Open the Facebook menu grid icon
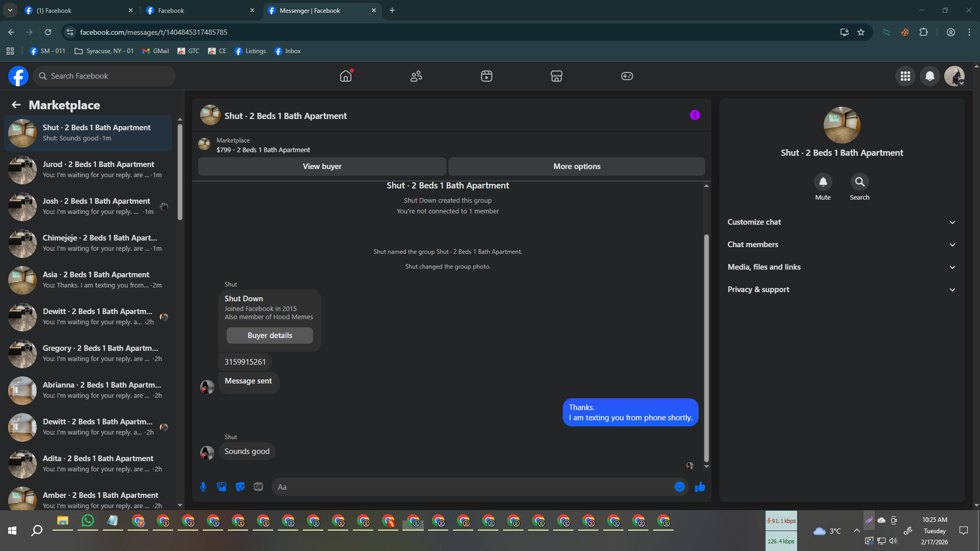Image resolution: width=980 pixels, height=551 pixels. (x=905, y=76)
